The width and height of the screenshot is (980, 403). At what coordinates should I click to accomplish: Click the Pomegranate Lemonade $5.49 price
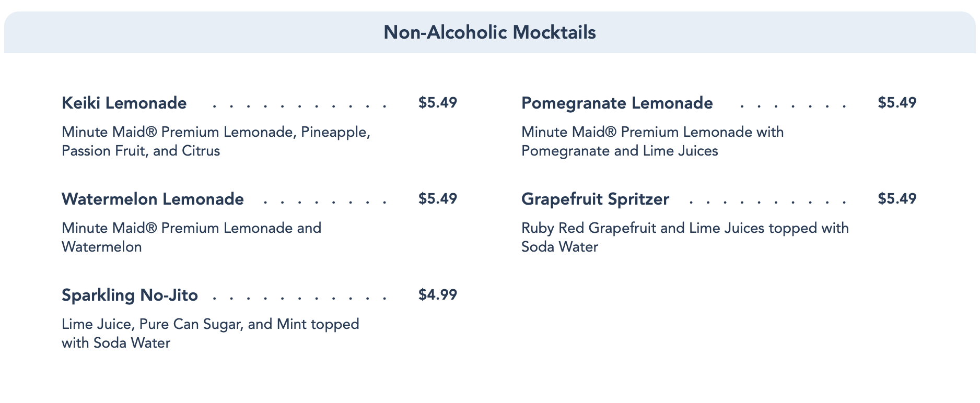pos(897,102)
